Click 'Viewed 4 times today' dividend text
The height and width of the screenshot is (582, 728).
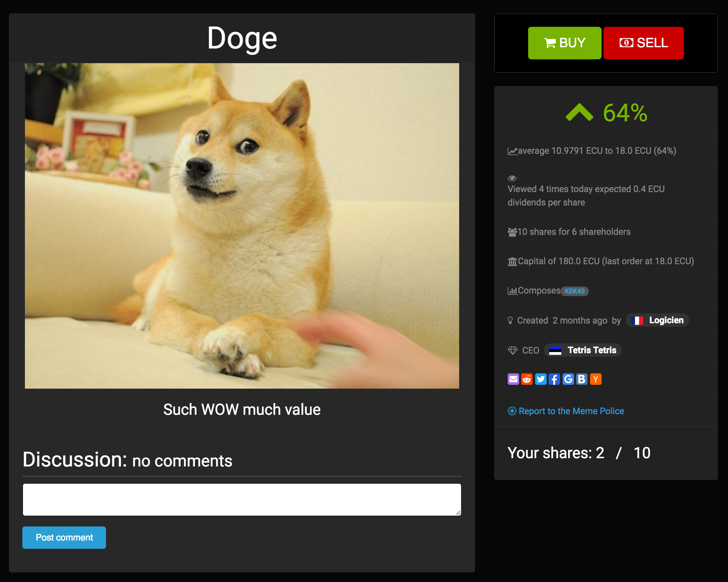coord(586,195)
